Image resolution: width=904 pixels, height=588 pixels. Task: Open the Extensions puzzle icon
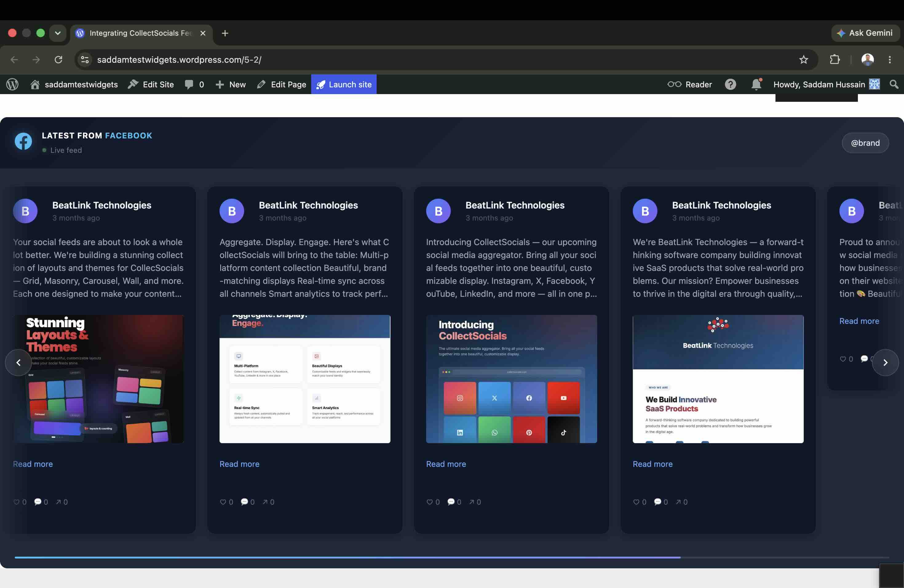(835, 60)
